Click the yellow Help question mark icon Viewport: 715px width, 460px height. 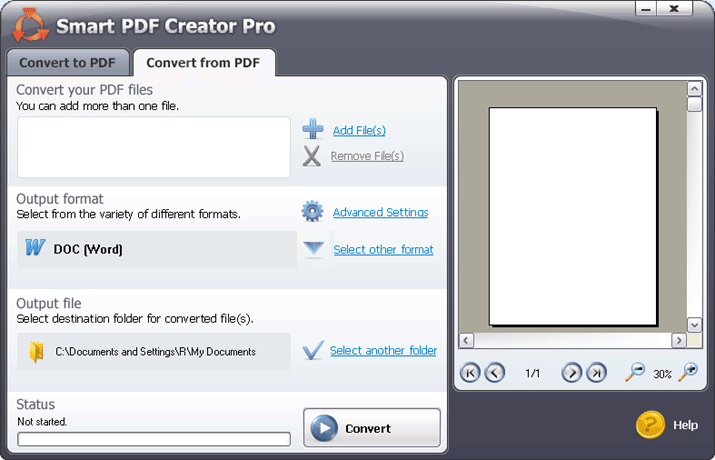[650, 425]
